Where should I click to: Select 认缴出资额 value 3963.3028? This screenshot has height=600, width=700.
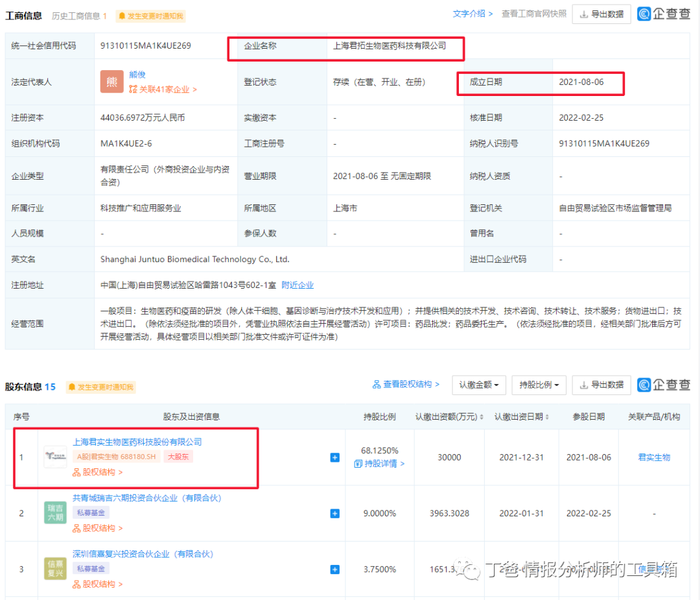tap(449, 513)
